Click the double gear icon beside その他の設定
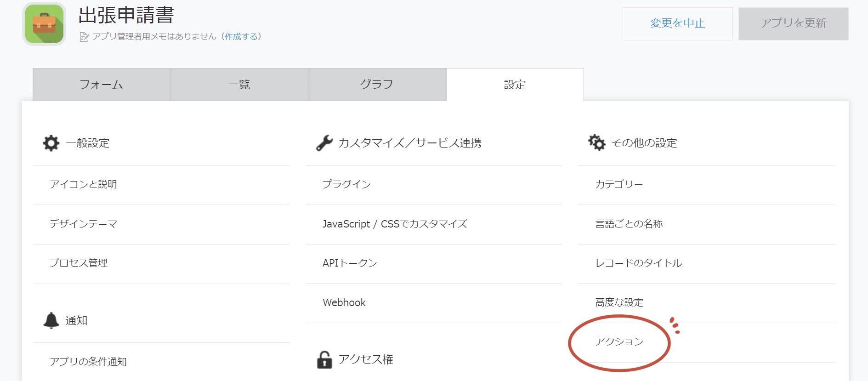 point(597,142)
